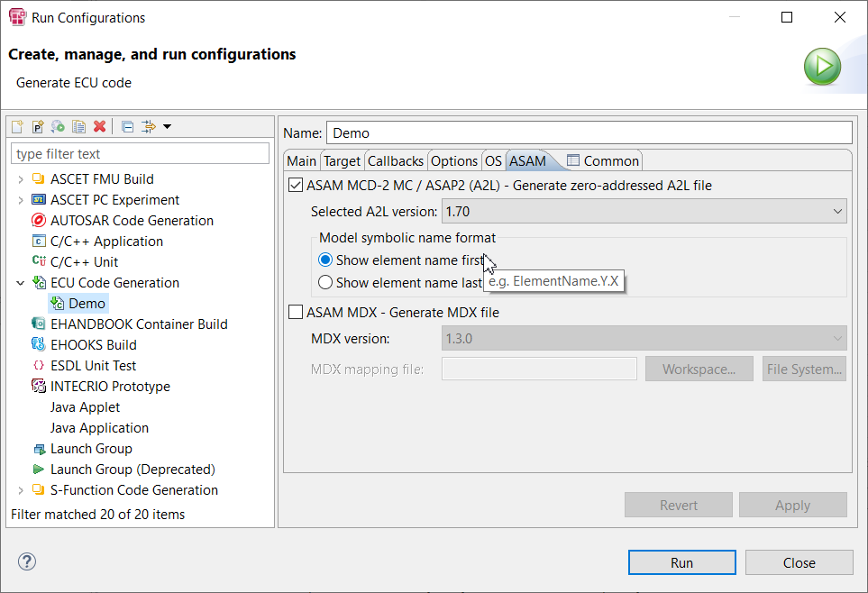The image size is (868, 593).
Task: Expand the ASCET FMU Build node
Action: click(21, 179)
